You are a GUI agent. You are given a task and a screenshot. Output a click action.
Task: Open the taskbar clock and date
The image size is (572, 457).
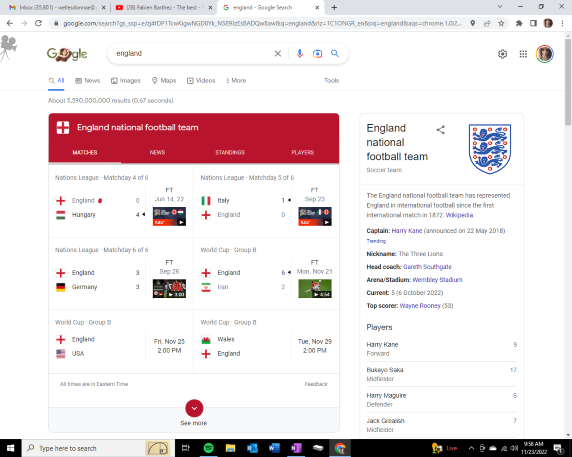point(534,448)
